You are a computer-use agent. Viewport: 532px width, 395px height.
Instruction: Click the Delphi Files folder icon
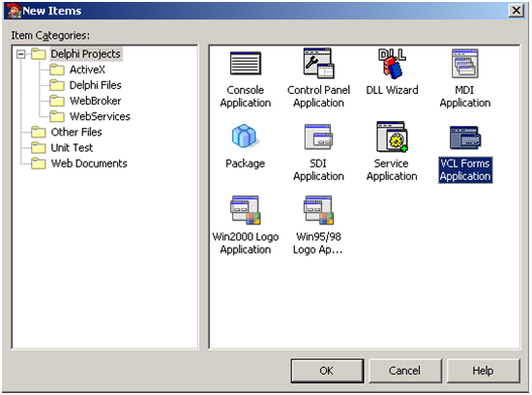[x=57, y=85]
